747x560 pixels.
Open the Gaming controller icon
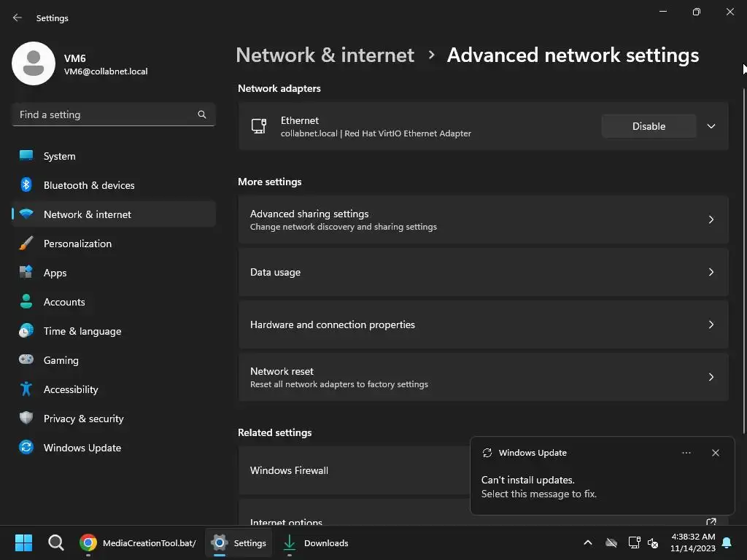pos(26,360)
